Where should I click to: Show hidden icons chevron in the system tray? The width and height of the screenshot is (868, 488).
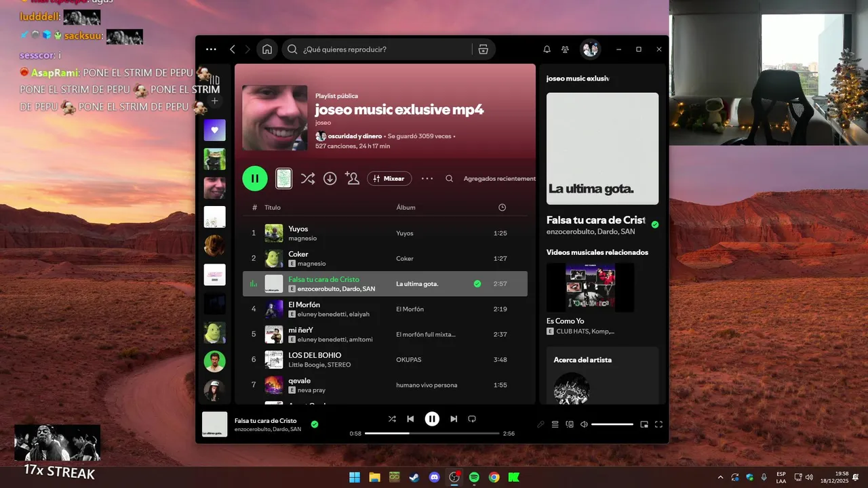tap(720, 477)
